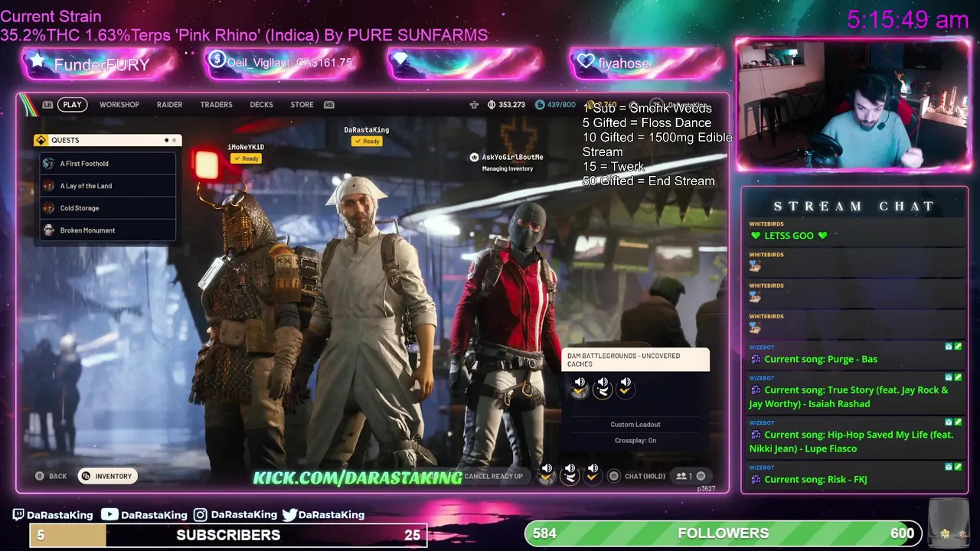The width and height of the screenshot is (980, 551).
Task: Click DaRastaKing's Ready status badge
Action: [x=367, y=142]
